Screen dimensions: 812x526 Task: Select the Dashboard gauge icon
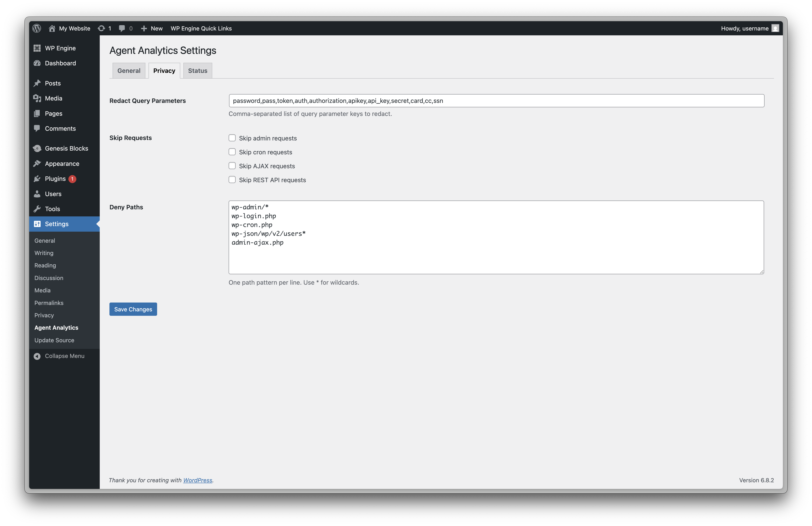pos(37,63)
